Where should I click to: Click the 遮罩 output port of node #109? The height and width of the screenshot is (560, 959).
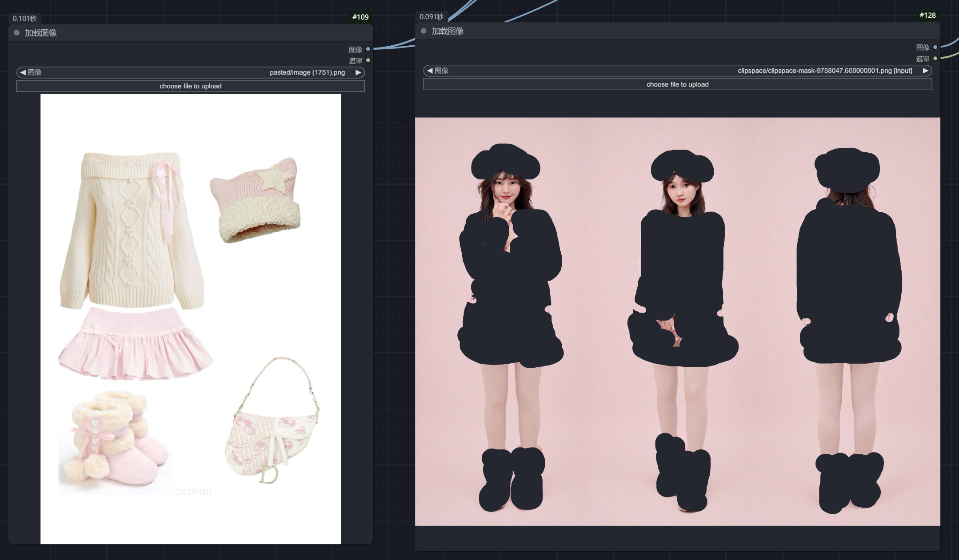click(x=368, y=60)
